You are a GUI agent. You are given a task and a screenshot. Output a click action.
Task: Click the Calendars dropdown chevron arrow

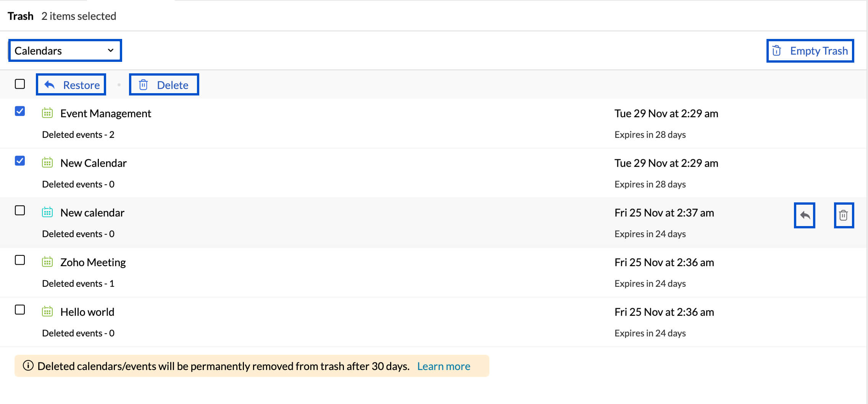(111, 50)
